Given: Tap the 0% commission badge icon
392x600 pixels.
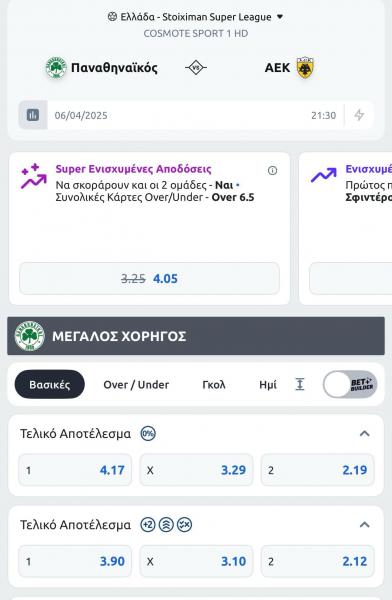Looking at the screenshot, I should click(148, 434).
